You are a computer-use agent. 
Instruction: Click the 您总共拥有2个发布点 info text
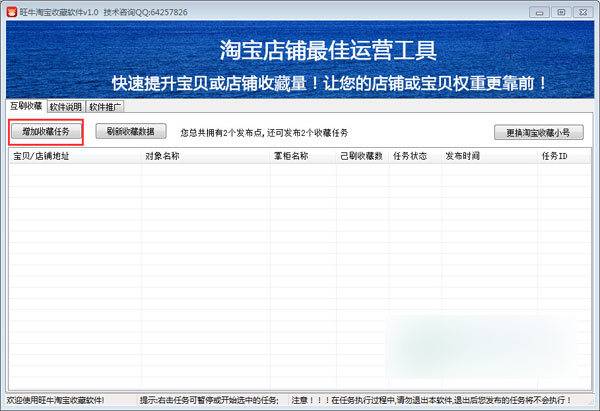click(x=264, y=133)
